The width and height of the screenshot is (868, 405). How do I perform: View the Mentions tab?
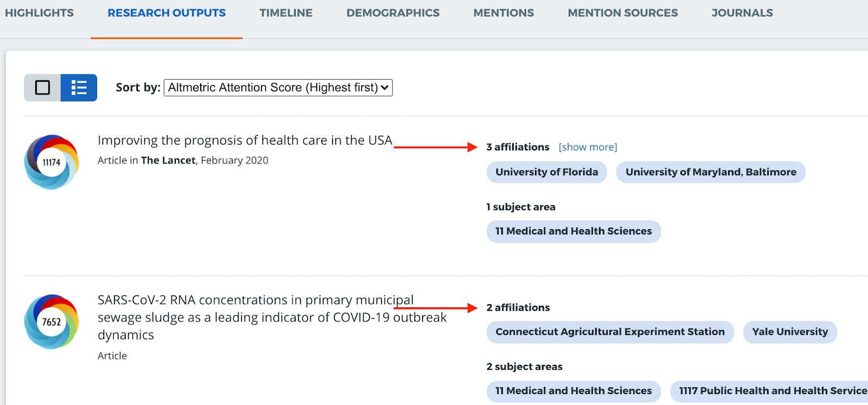coord(503,13)
